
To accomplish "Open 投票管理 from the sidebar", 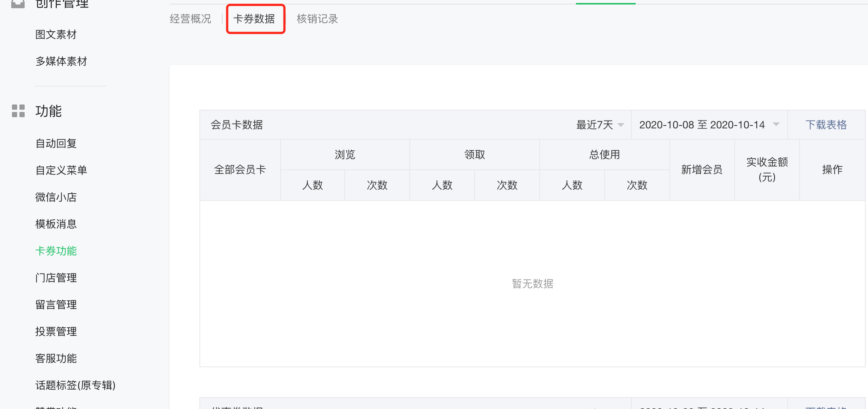I will [x=56, y=331].
